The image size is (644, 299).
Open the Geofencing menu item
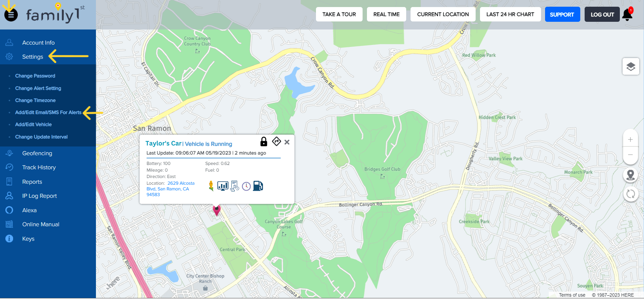[37, 153]
